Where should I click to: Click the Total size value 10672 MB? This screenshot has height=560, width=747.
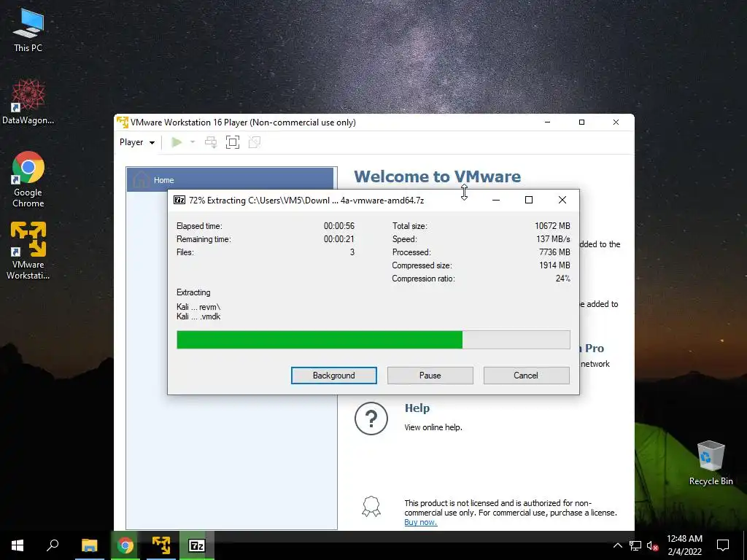(x=552, y=226)
